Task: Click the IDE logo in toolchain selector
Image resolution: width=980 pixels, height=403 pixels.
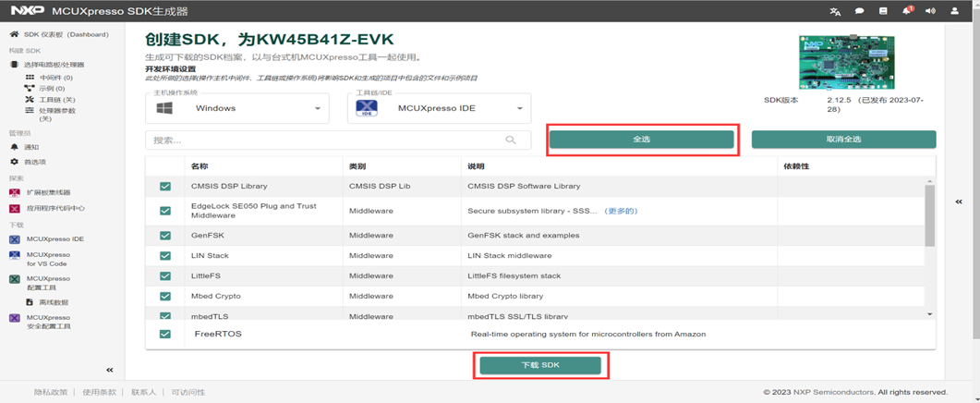Action: [367, 108]
